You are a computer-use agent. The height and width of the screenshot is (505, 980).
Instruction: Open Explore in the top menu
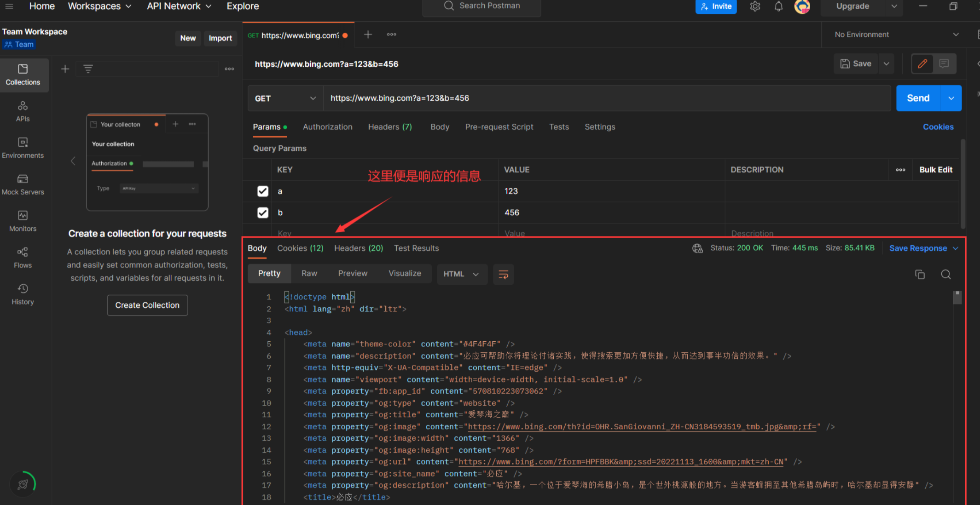tap(243, 6)
